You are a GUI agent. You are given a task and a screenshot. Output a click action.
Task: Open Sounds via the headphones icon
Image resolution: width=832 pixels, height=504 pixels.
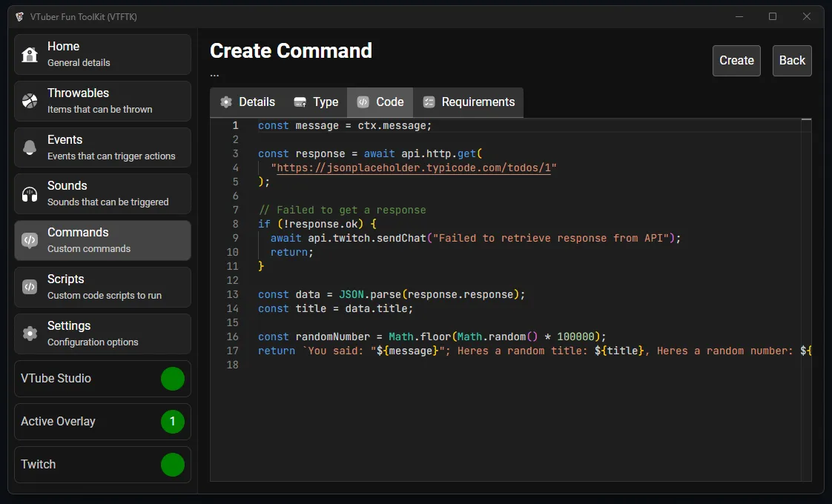point(30,194)
